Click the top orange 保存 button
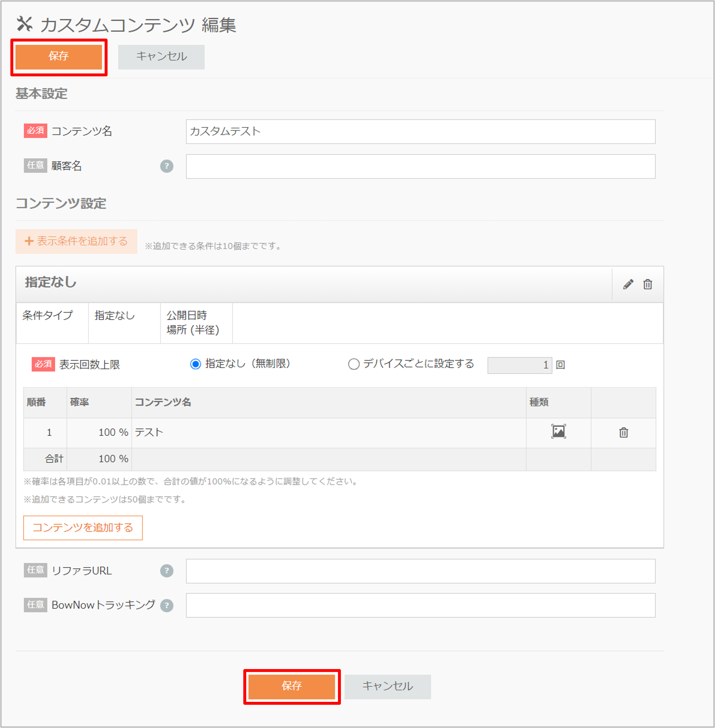 click(x=59, y=57)
